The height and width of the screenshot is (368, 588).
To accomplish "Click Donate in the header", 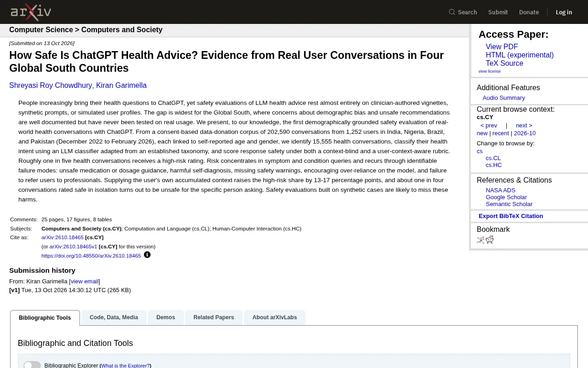I will pyautogui.click(x=529, y=12).
